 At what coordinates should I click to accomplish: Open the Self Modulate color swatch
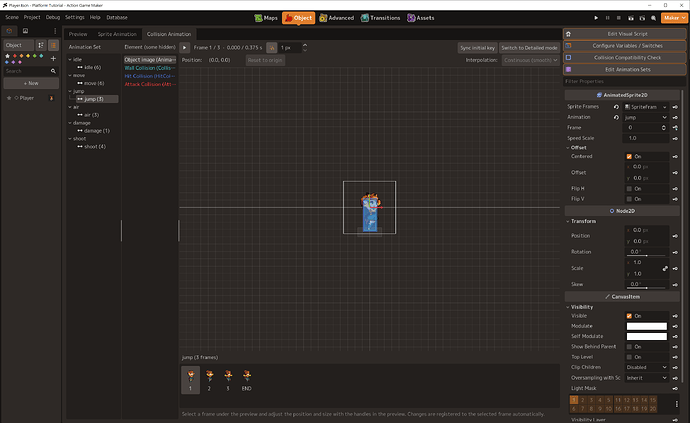pos(646,337)
